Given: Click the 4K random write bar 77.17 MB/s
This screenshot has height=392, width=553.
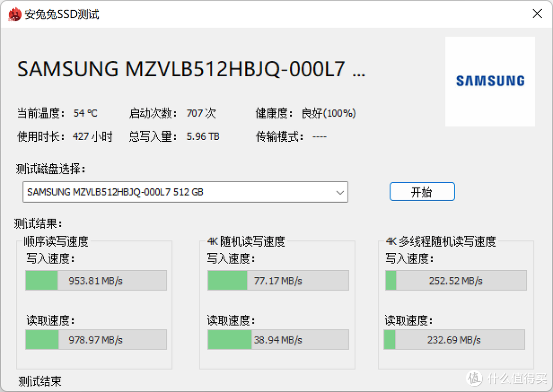Looking at the screenshot, I should (278, 280).
